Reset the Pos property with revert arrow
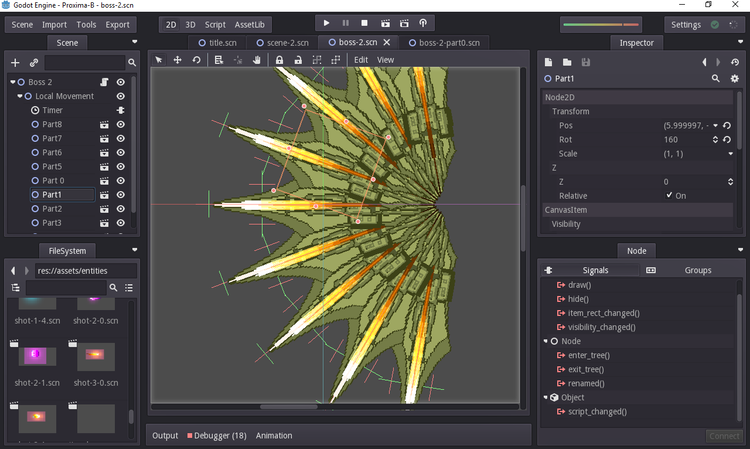Image resolution: width=750 pixels, height=449 pixels. click(x=727, y=126)
